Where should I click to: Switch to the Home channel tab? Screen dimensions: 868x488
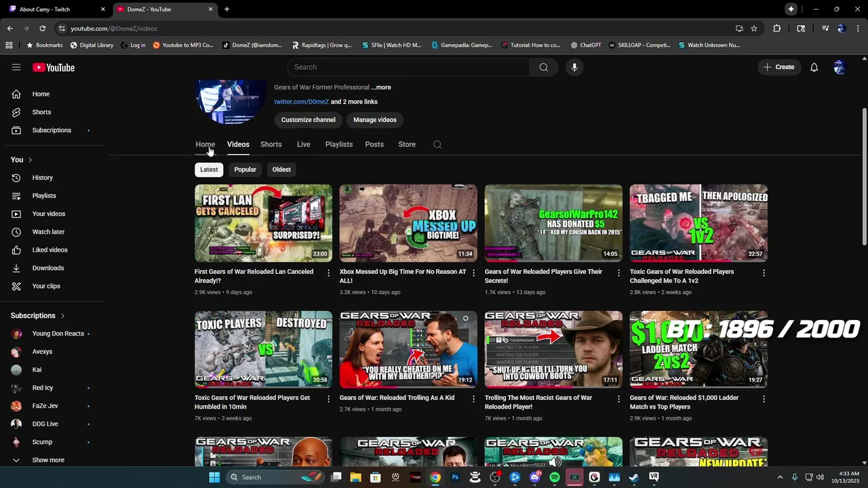pos(205,144)
